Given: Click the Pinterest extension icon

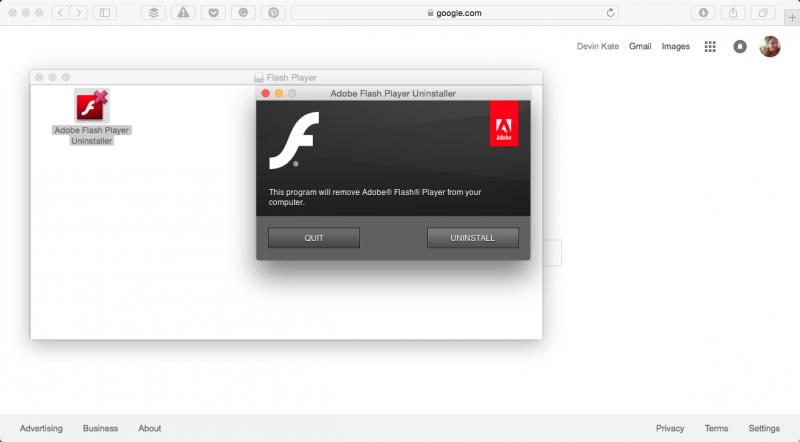Looking at the screenshot, I should pyautogui.click(x=273, y=13).
